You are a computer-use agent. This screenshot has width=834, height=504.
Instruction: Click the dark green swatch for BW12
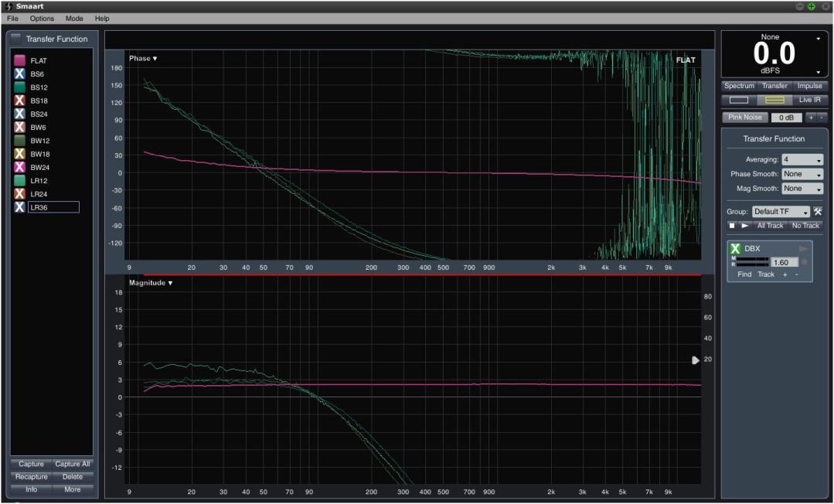pyautogui.click(x=19, y=141)
